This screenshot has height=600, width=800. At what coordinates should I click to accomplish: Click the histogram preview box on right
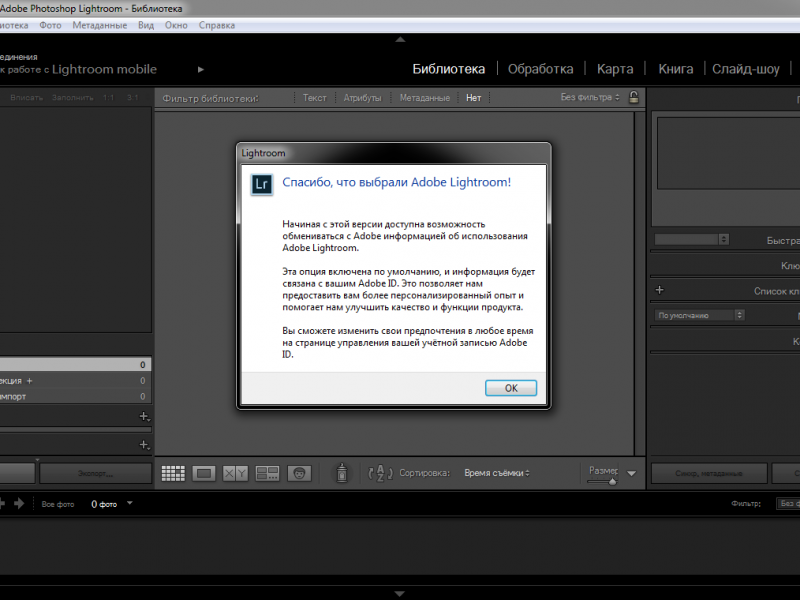point(728,153)
